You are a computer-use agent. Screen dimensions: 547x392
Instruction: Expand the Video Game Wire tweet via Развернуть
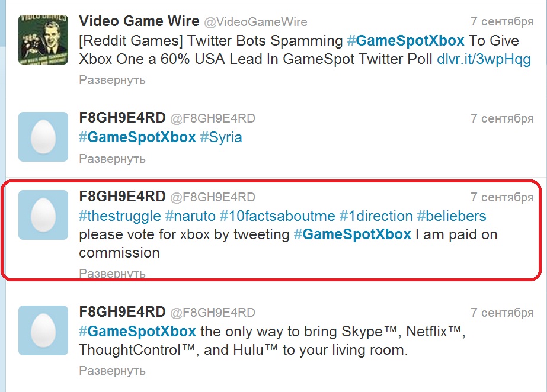tap(113, 80)
